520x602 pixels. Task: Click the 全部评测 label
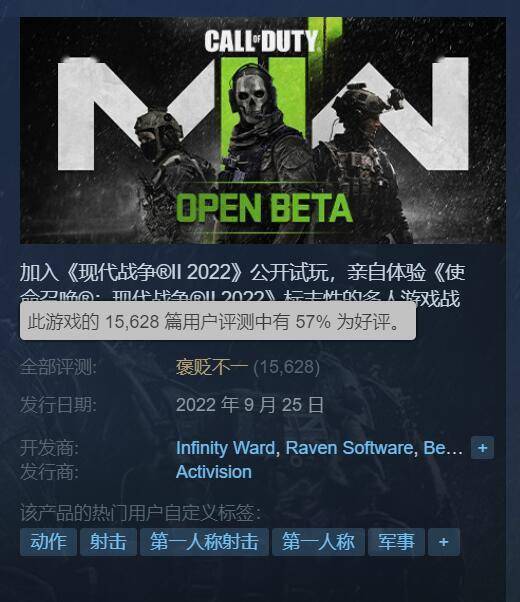click(x=58, y=367)
